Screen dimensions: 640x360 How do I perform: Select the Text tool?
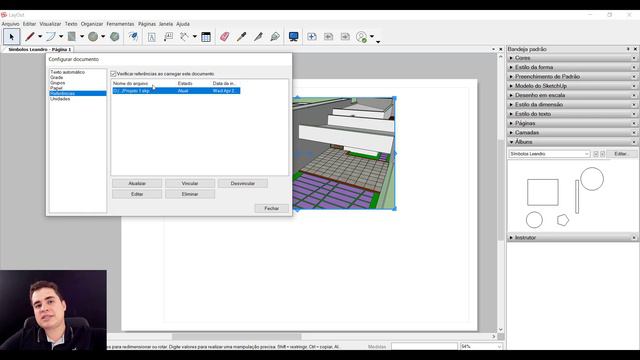151,37
